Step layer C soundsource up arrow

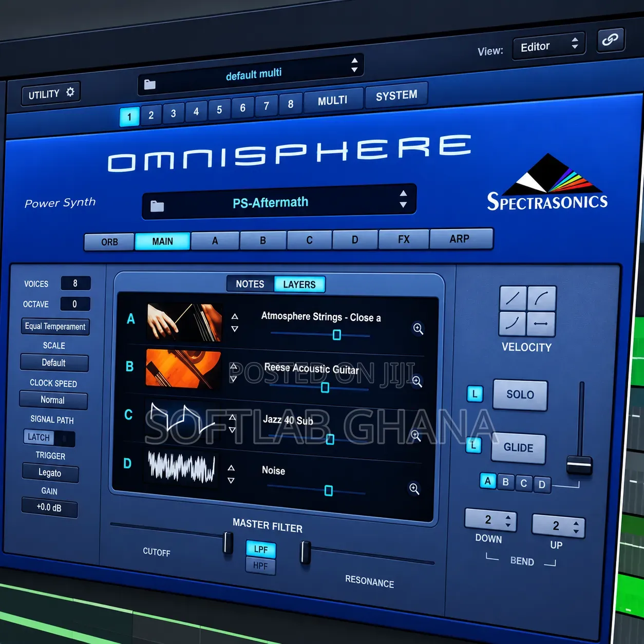pos(233,417)
